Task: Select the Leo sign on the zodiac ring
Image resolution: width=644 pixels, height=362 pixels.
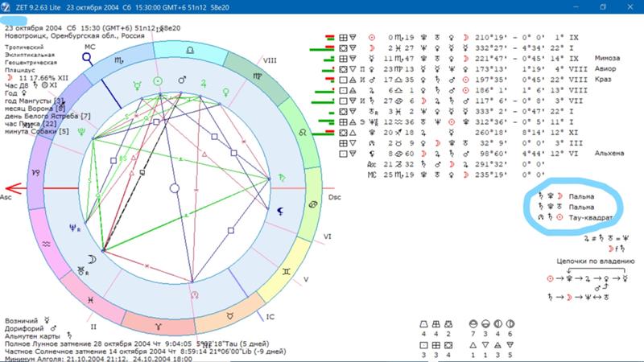Action: (303, 132)
